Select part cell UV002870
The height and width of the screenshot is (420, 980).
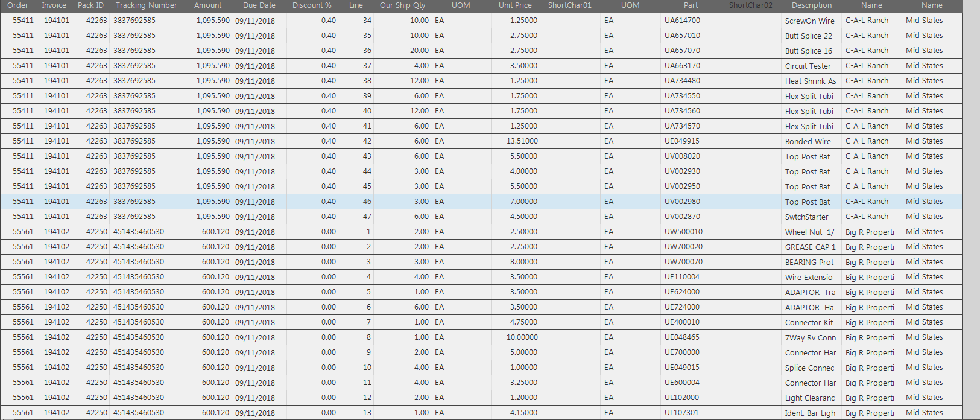[x=683, y=217]
